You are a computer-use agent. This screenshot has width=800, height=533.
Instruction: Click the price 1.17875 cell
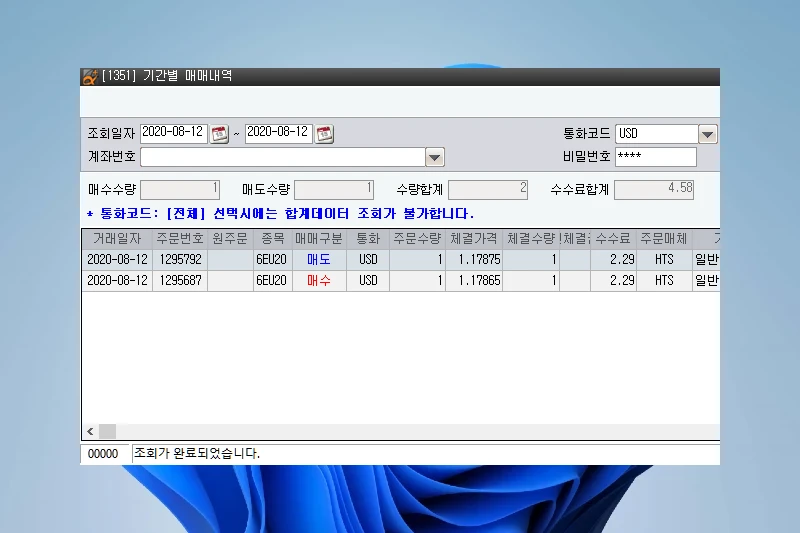point(474,260)
